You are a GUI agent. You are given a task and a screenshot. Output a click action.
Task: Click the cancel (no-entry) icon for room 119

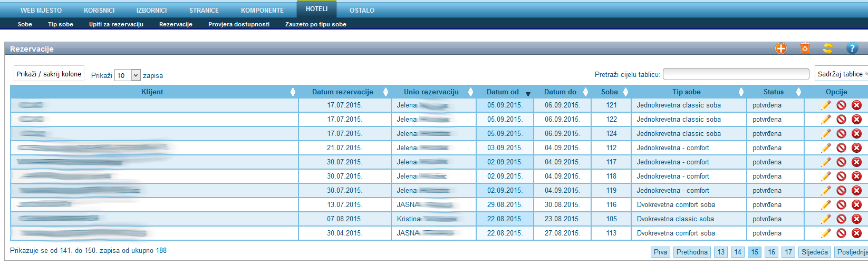point(842,191)
